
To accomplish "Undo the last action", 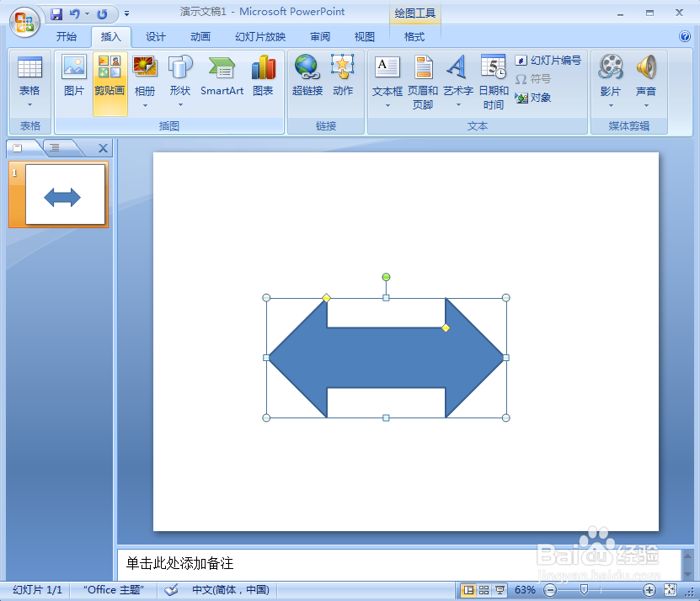I will tap(75, 14).
